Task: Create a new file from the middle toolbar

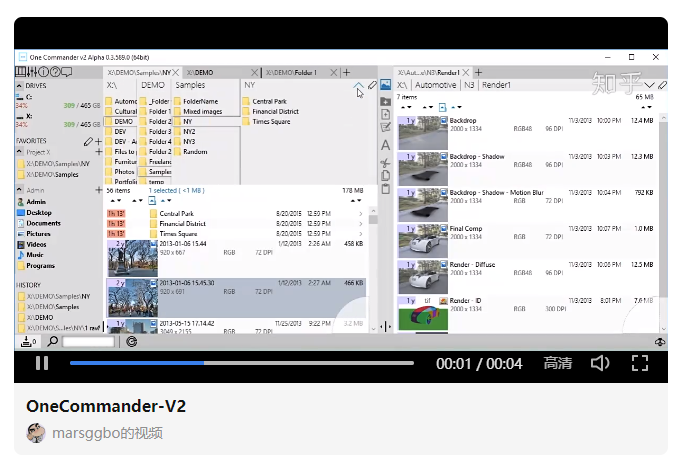Action: pyautogui.click(x=385, y=114)
